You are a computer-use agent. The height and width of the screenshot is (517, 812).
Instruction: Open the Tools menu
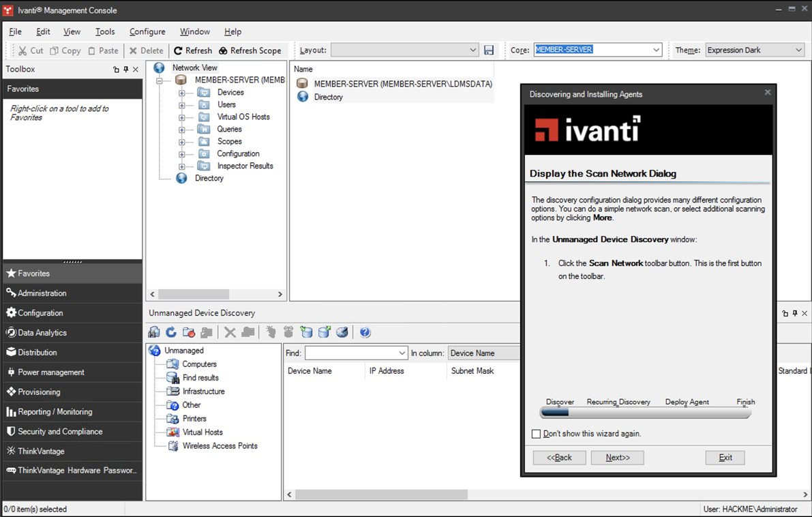click(105, 31)
